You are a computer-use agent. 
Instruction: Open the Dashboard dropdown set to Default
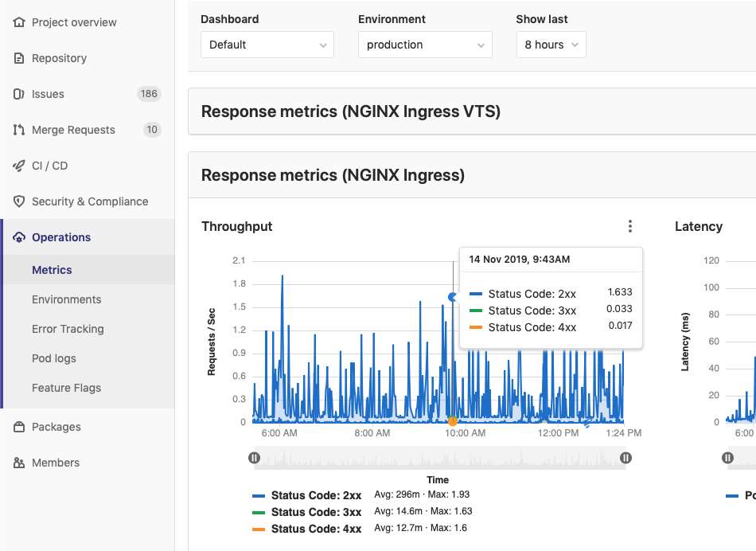point(267,45)
